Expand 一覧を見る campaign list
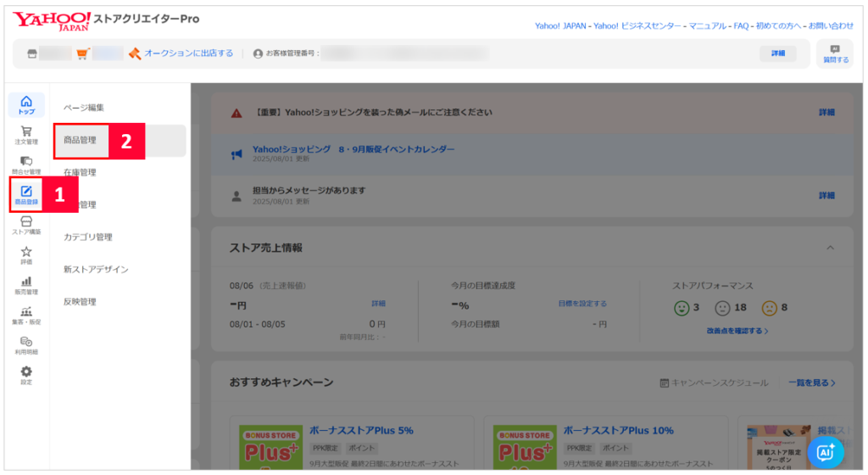Screen dimensions: 868x475 click(x=811, y=383)
